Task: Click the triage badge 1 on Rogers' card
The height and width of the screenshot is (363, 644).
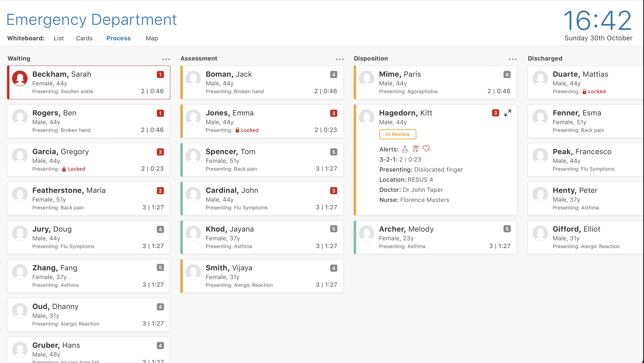Action: [x=160, y=113]
